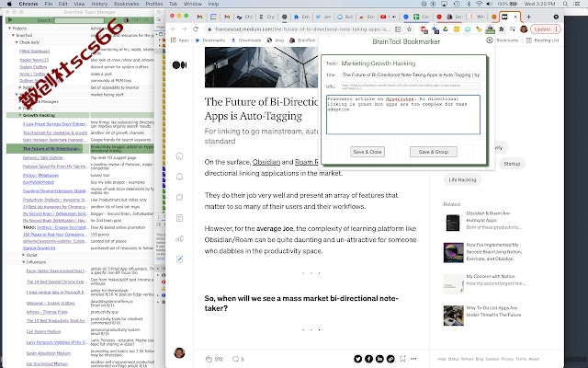The width and height of the screenshot is (588, 368).
Task: Open Medium reading lists bookmark icon
Action: (x=180, y=197)
